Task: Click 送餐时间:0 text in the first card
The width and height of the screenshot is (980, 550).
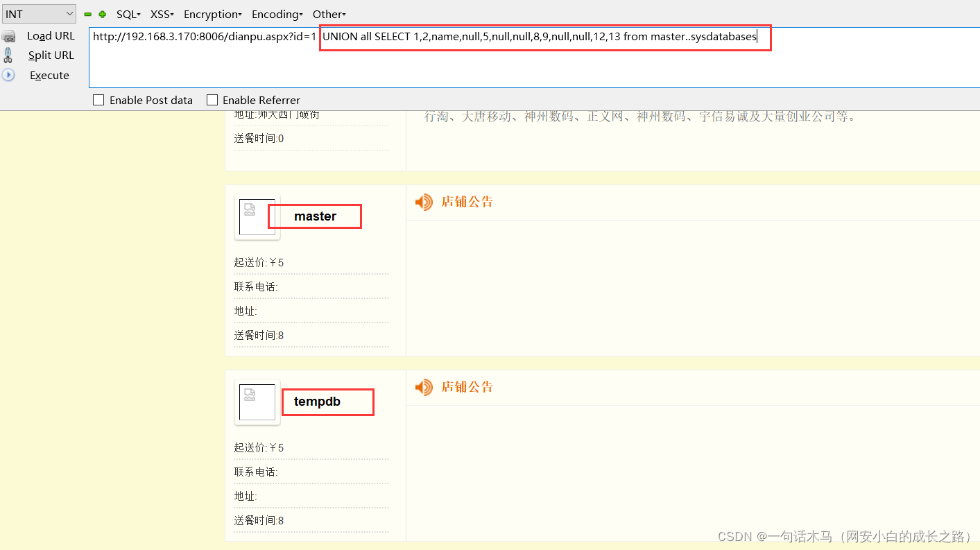Action: 259,138
